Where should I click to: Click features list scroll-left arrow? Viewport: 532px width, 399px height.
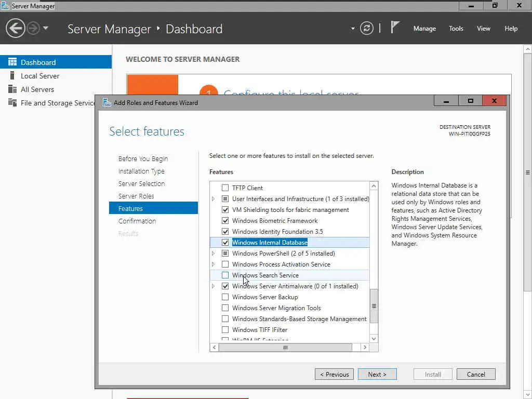(214, 348)
